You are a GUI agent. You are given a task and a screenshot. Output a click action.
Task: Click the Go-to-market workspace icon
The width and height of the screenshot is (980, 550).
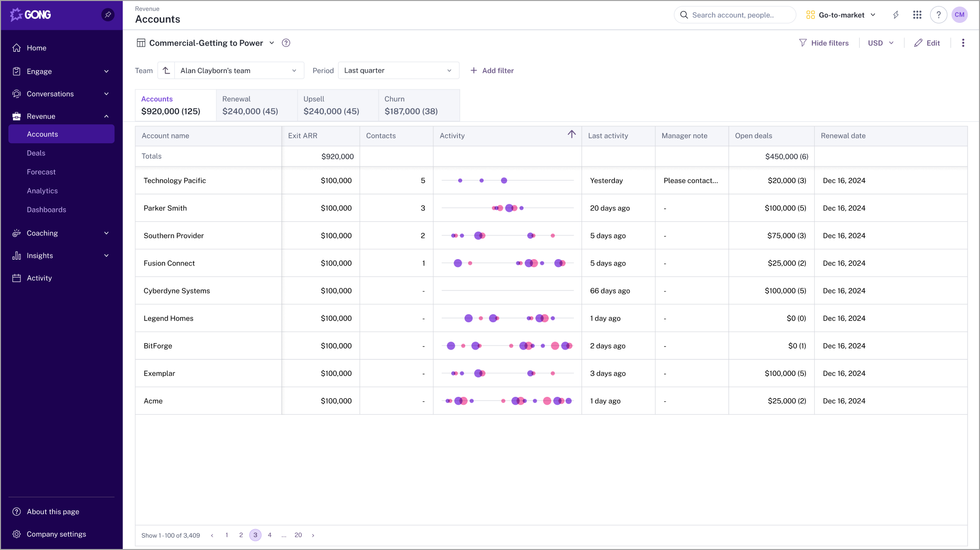(810, 15)
